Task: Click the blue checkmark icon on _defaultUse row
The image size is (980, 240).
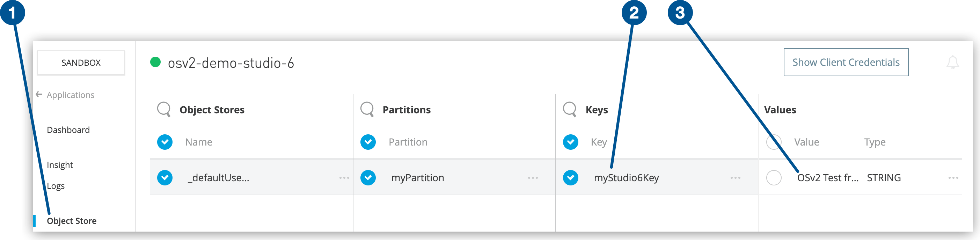Action: click(164, 177)
